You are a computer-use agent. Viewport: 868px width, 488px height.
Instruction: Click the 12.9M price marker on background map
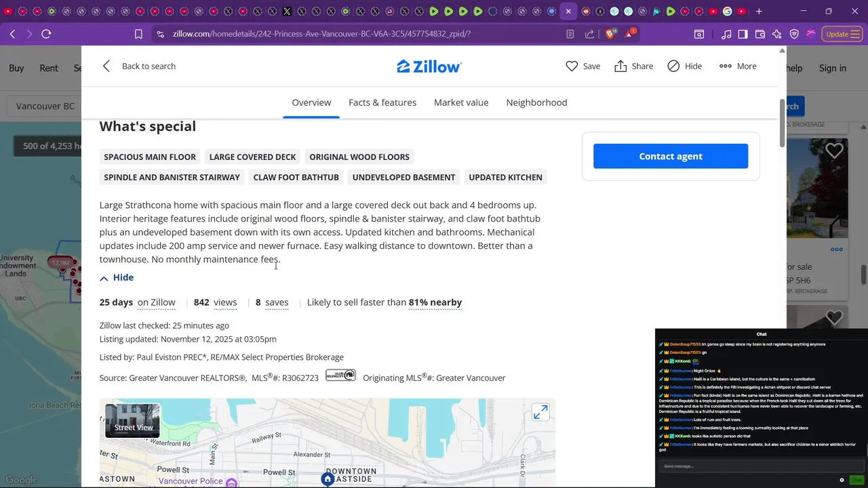click(x=60, y=262)
